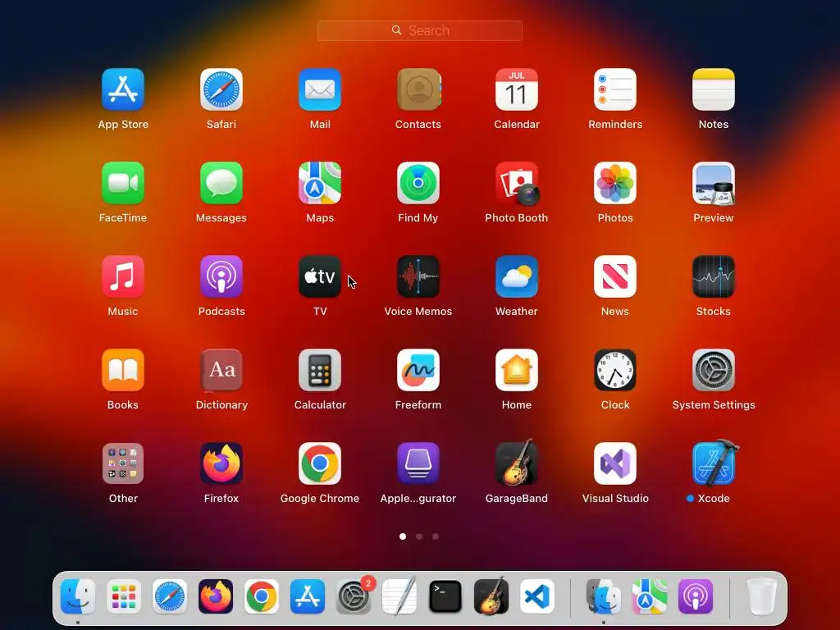Open the Mail app

[x=320, y=89]
